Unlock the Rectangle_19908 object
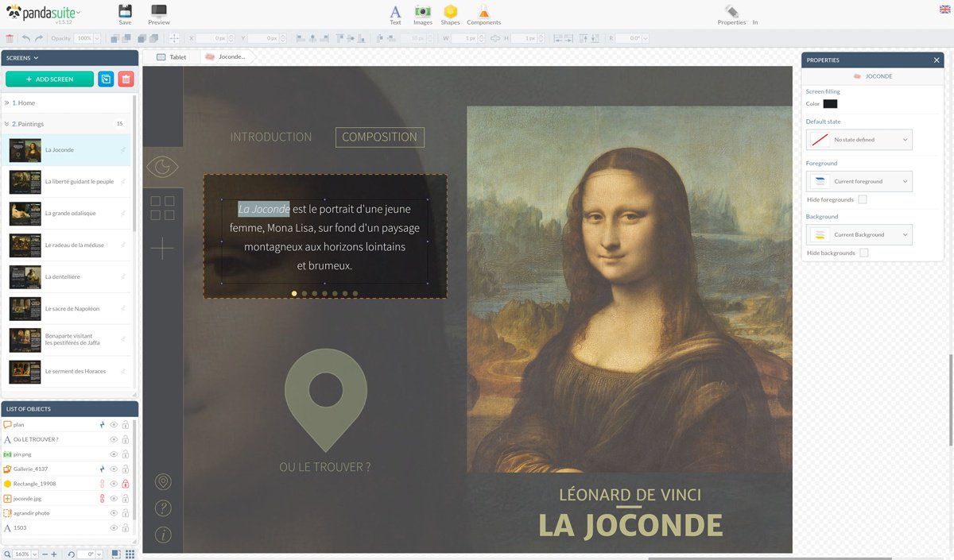This screenshot has height=560, width=954. pyautogui.click(x=126, y=484)
